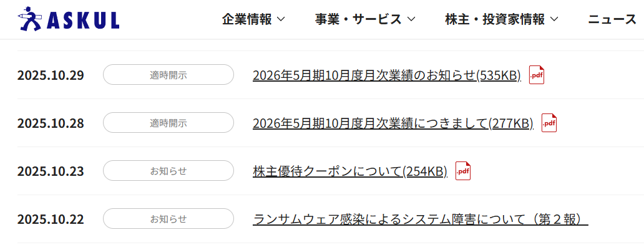644x250 pixels.
Task: Open PDF icon for 10月度月次業績のお知らせ
Action: click(537, 75)
